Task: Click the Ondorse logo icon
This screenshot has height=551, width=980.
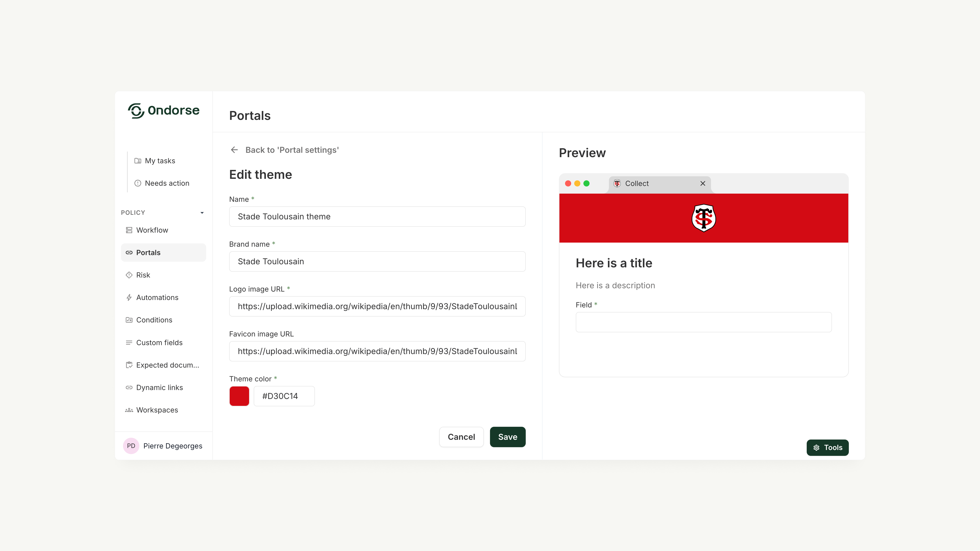Action: (x=136, y=111)
